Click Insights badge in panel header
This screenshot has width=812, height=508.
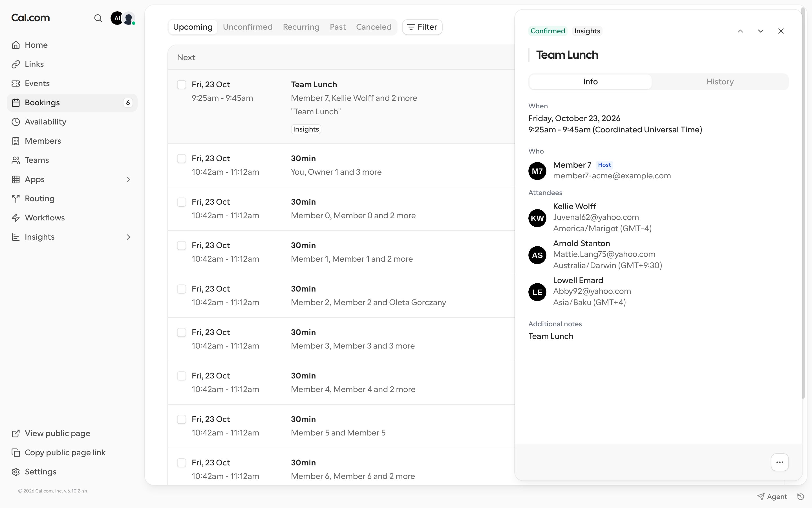pos(587,31)
